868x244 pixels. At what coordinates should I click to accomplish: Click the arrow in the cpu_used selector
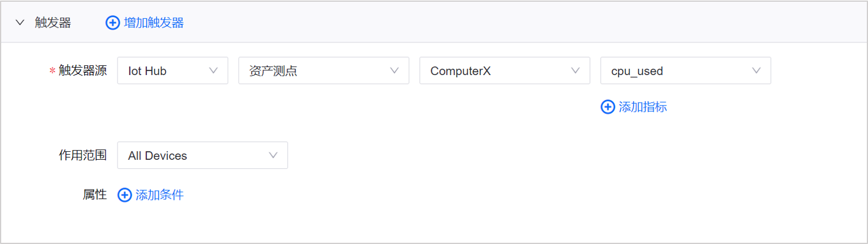(756, 71)
